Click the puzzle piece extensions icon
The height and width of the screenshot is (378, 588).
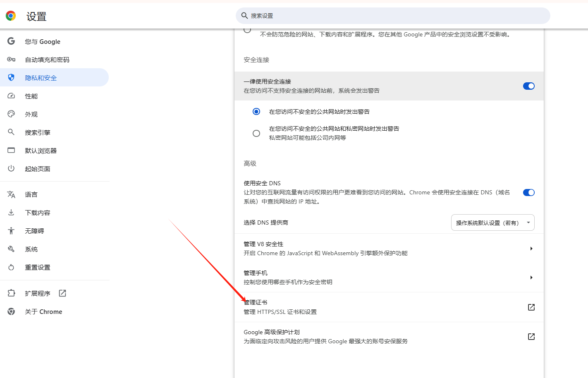[x=11, y=293]
